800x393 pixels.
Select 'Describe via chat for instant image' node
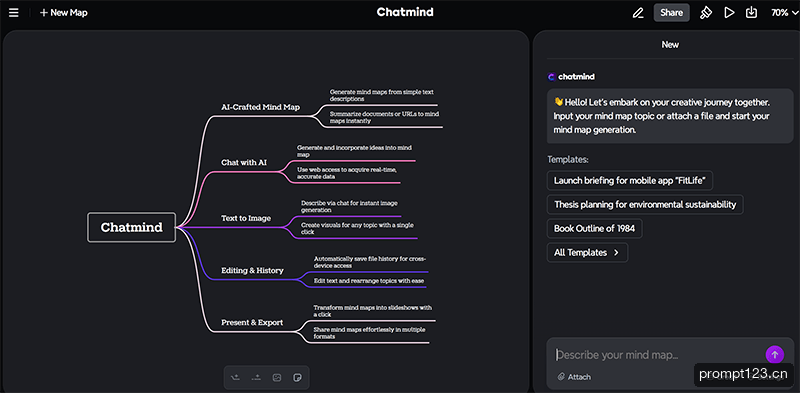tap(349, 206)
